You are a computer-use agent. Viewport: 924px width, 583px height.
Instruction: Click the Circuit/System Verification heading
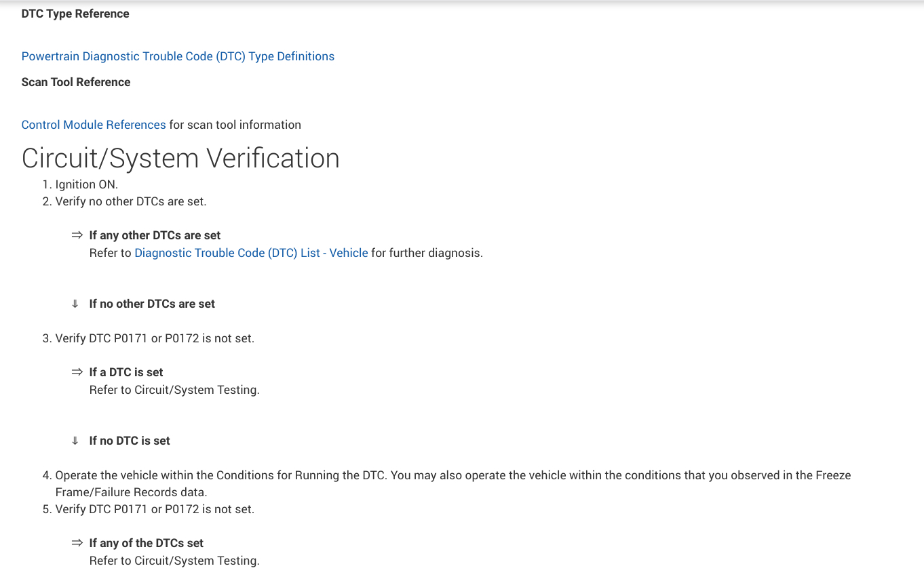pos(180,158)
